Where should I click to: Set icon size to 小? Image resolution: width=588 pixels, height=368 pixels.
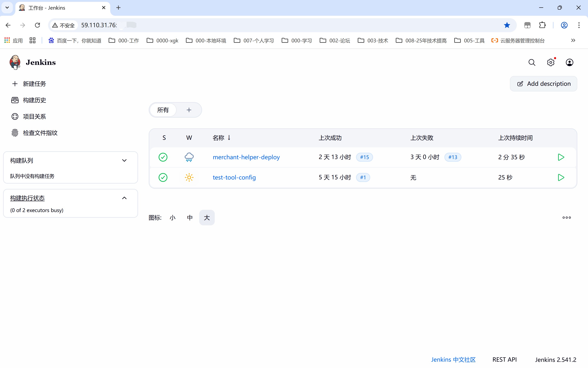(x=172, y=218)
